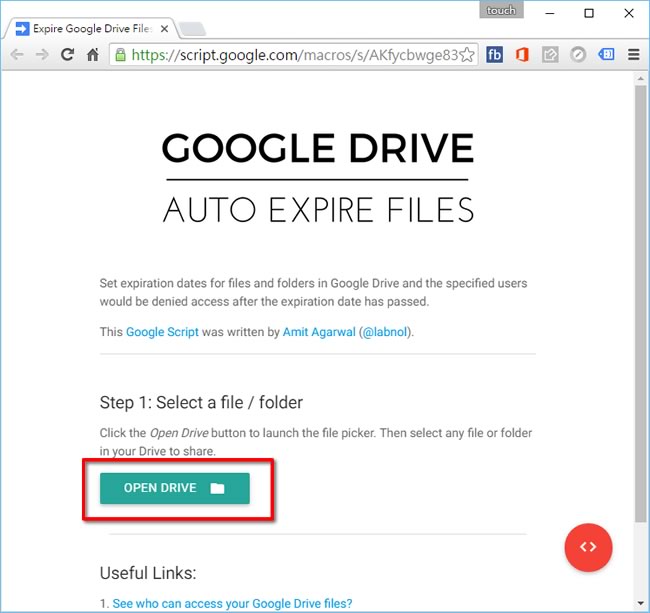
Task: Click the touch label in the title bar
Action: coord(501,10)
